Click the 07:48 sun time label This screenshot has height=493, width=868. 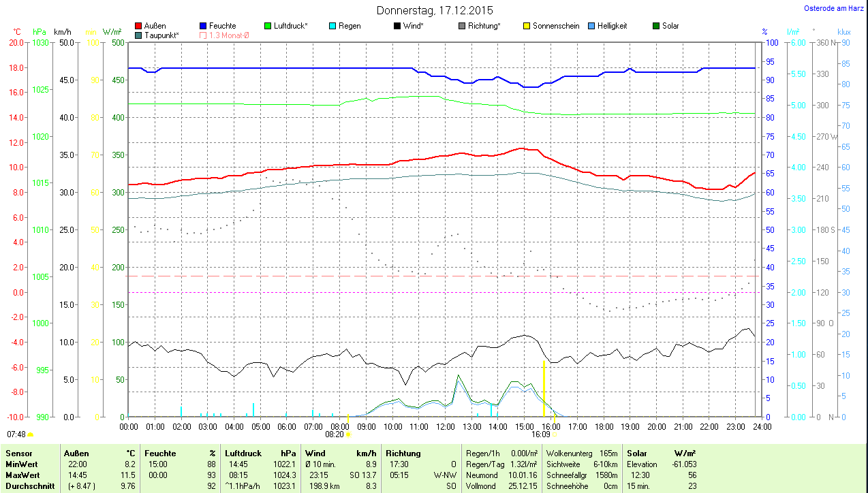point(17,434)
